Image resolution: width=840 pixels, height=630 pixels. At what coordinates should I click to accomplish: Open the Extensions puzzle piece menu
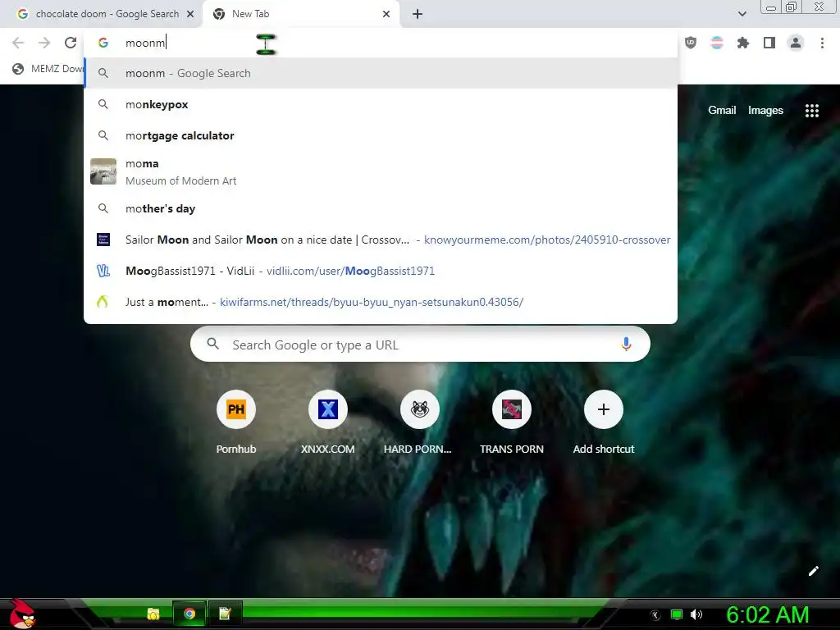click(743, 43)
